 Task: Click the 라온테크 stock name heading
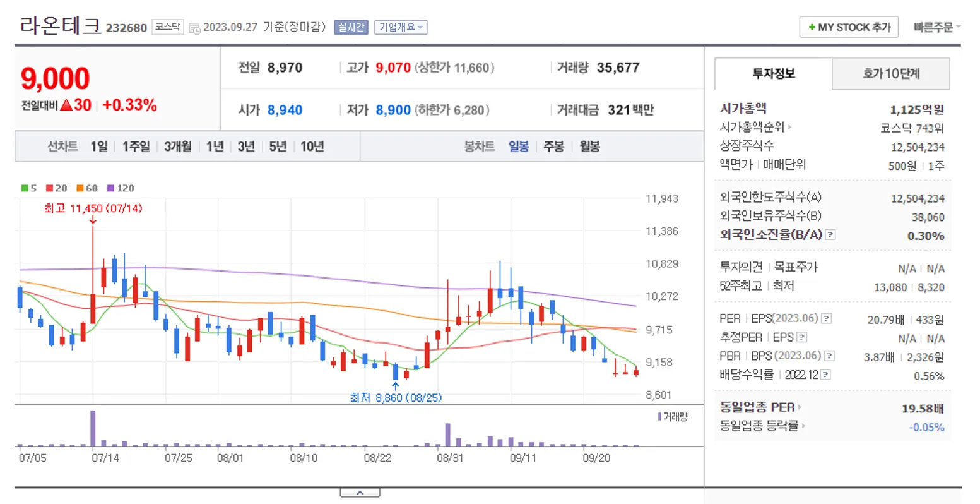tap(61, 26)
